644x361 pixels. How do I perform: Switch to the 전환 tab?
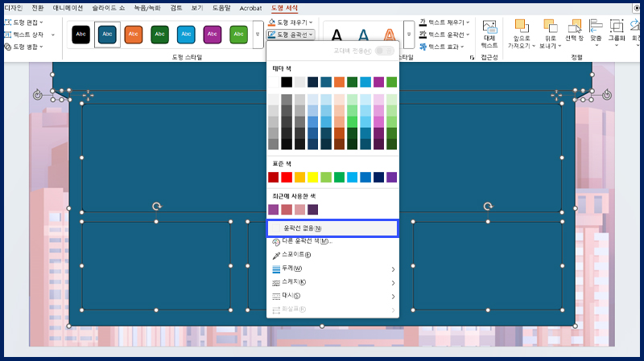click(38, 8)
